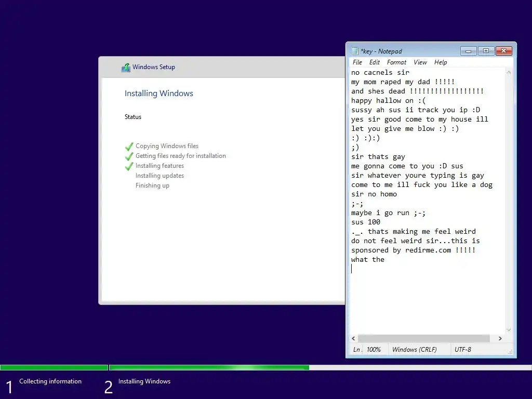Click the Notepad document icon in title bar

(354, 51)
